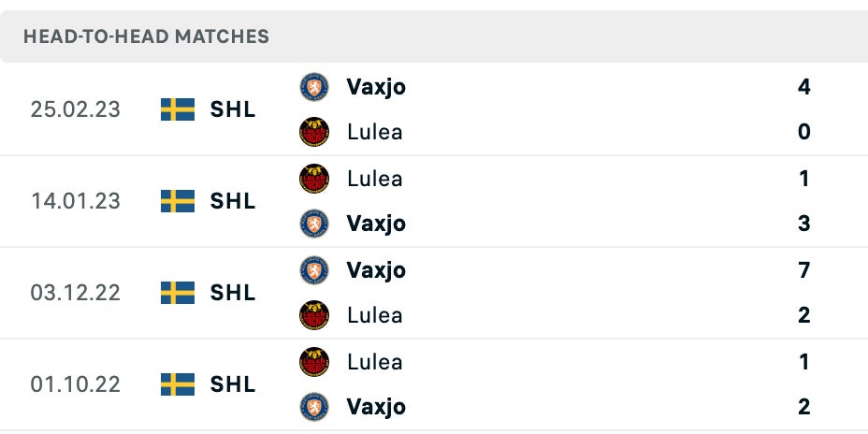The height and width of the screenshot is (434, 868).
Task: Click Lulea logo in 25.02.23 match
Action: tap(314, 132)
